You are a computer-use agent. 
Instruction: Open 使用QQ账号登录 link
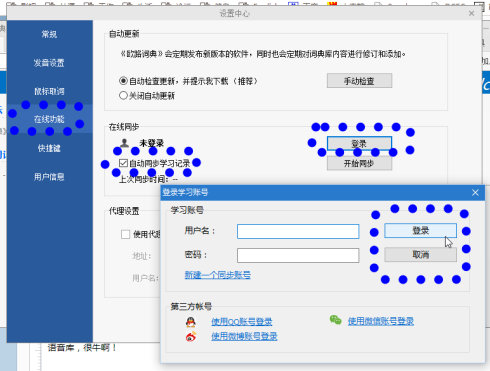tap(242, 322)
